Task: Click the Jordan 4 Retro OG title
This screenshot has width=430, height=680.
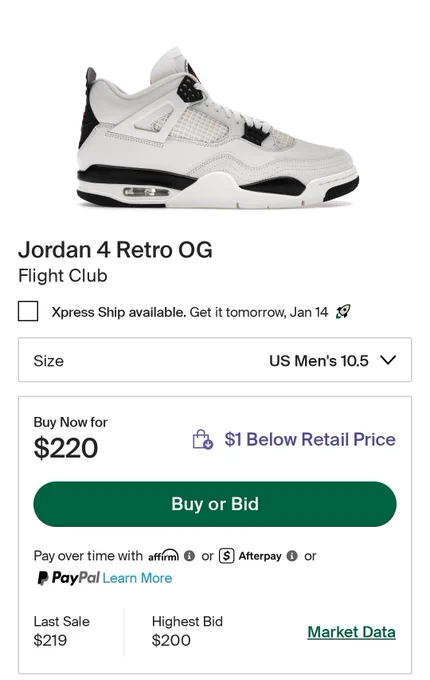Action: pyautogui.click(x=115, y=250)
